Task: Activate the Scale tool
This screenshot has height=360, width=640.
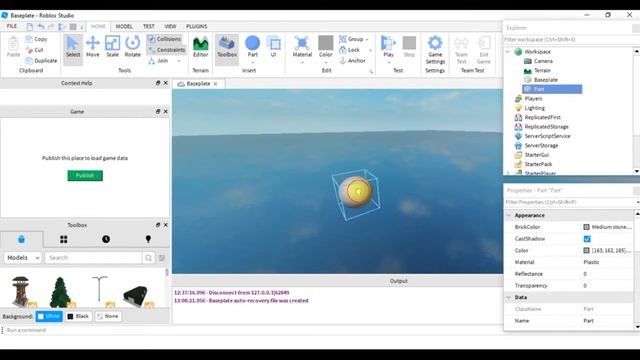Action: (112, 47)
